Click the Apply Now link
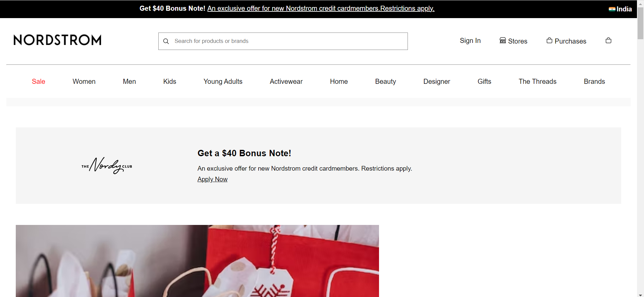The image size is (644, 297). tap(212, 179)
